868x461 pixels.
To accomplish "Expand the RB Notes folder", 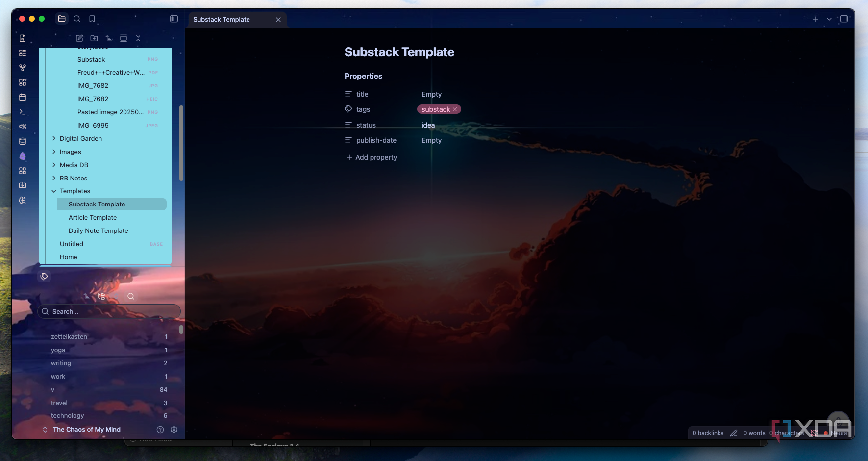I will click(x=54, y=179).
